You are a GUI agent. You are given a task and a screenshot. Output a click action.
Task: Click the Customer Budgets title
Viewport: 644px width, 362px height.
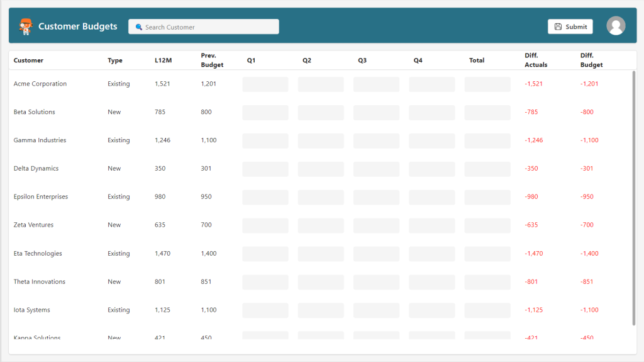[78, 26]
